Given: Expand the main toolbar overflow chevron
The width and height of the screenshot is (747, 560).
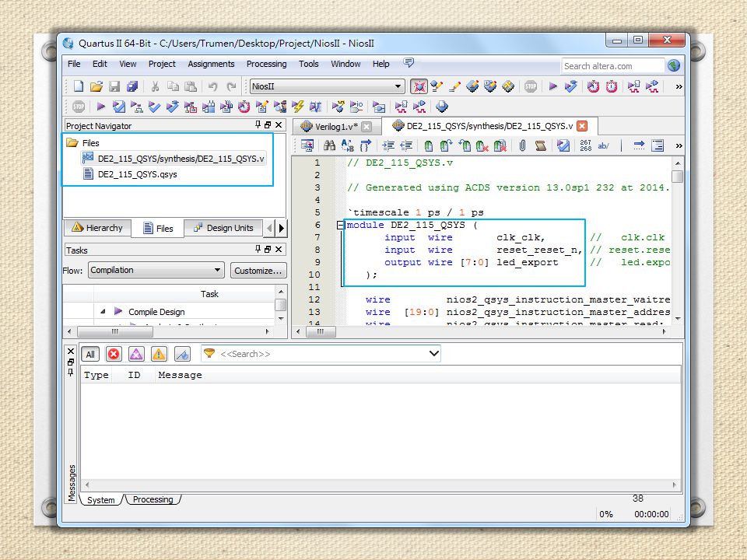Looking at the screenshot, I should 679,86.
